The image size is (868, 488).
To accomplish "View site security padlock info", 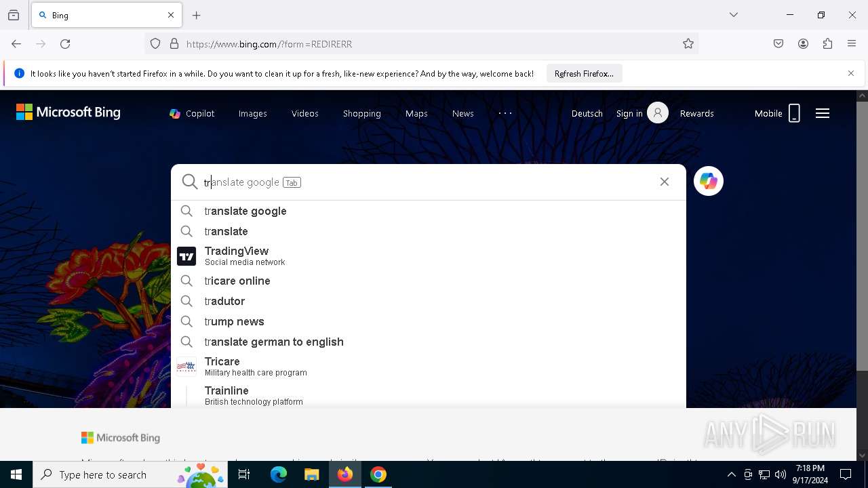I will [x=174, y=44].
